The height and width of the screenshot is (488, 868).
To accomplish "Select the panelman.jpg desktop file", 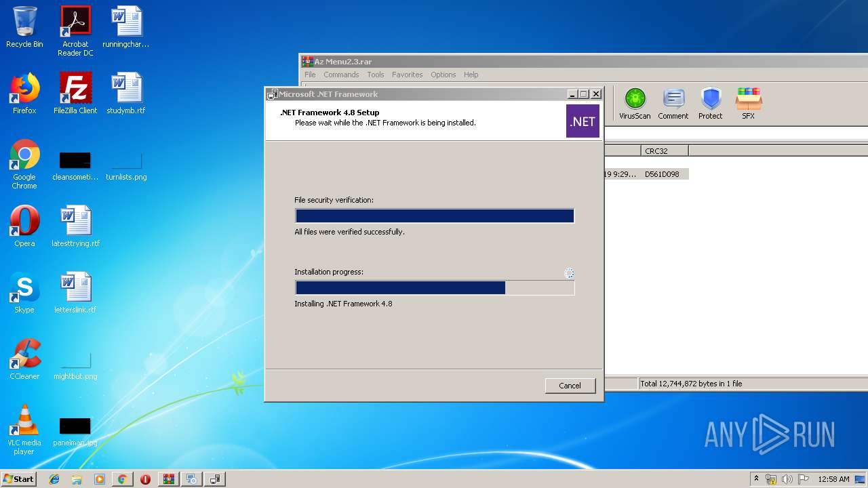I will 75,432.
